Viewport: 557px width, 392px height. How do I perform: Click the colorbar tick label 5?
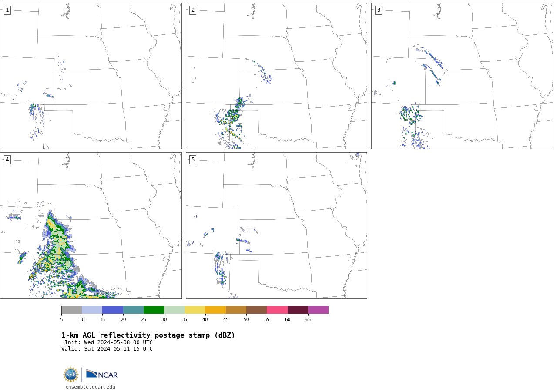click(61, 320)
